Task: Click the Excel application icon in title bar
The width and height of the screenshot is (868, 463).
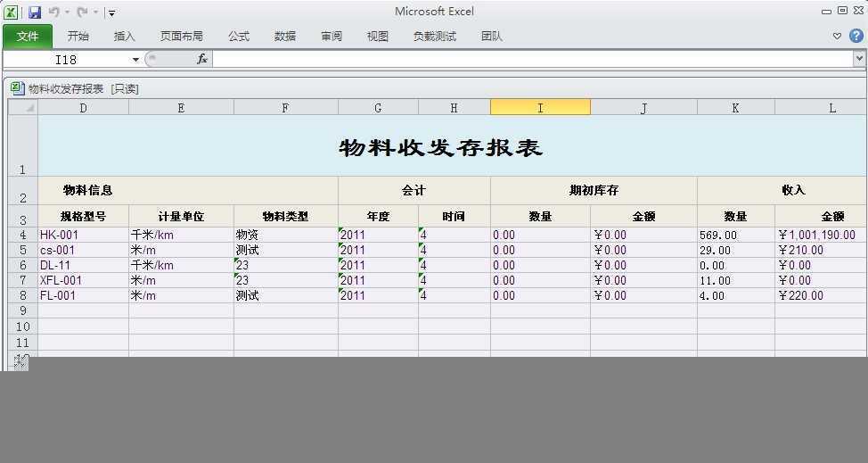Action: (x=11, y=12)
